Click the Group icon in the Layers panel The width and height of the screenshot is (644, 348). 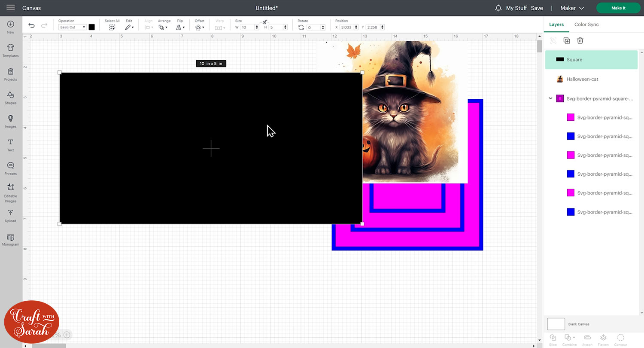coord(553,40)
